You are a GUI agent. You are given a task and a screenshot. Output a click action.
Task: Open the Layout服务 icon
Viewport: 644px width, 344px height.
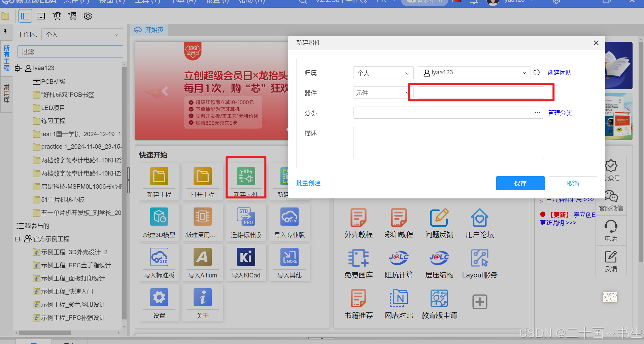click(x=480, y=258)
